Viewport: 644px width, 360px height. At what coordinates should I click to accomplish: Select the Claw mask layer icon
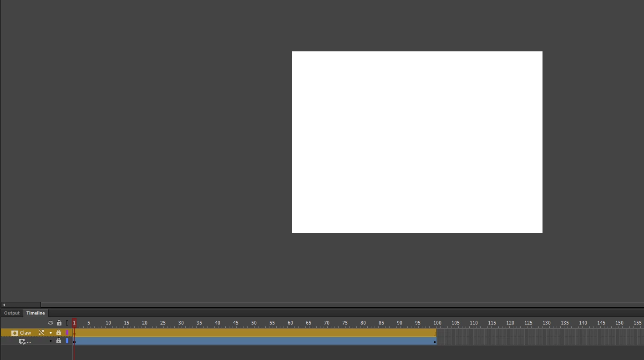click(15, 333)
